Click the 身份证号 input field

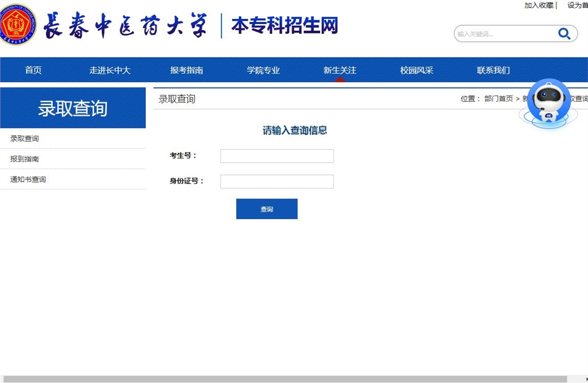click(x=277, y=182)
